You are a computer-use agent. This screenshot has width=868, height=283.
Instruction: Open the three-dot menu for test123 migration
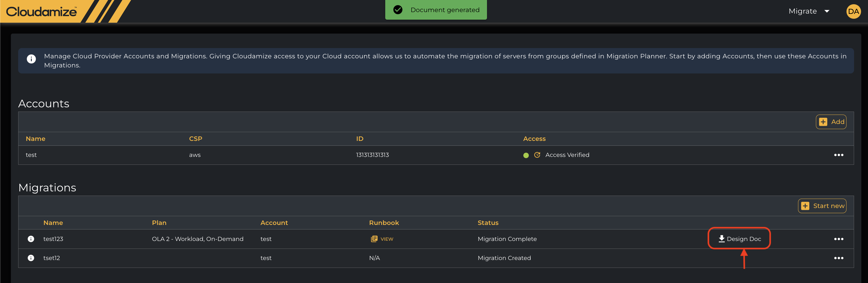pyautogui.click(x=838, y=239)
